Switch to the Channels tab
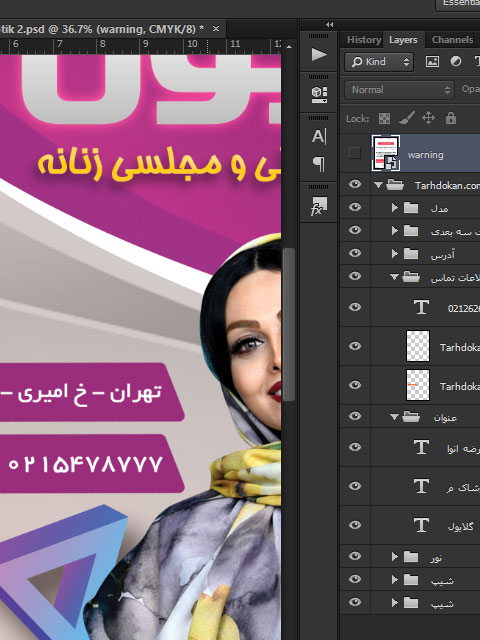Screen dimensions: 480x640 point(452,40)
